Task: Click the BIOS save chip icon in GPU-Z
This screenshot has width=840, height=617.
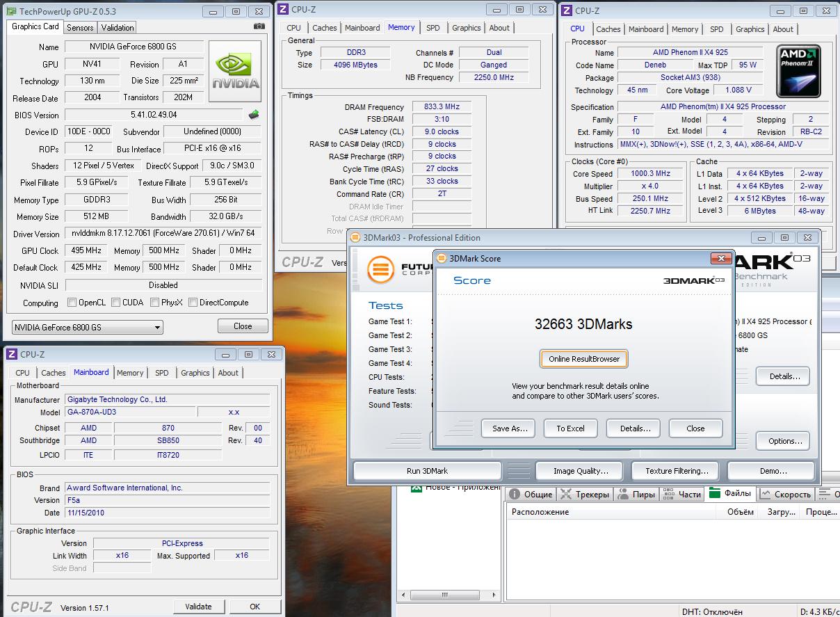Action: (254, 115)
